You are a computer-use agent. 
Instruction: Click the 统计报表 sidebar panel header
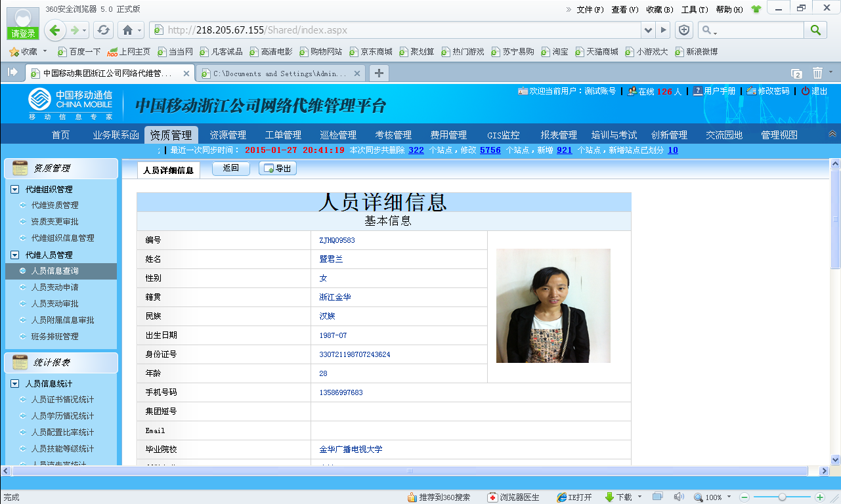point(61,363)
